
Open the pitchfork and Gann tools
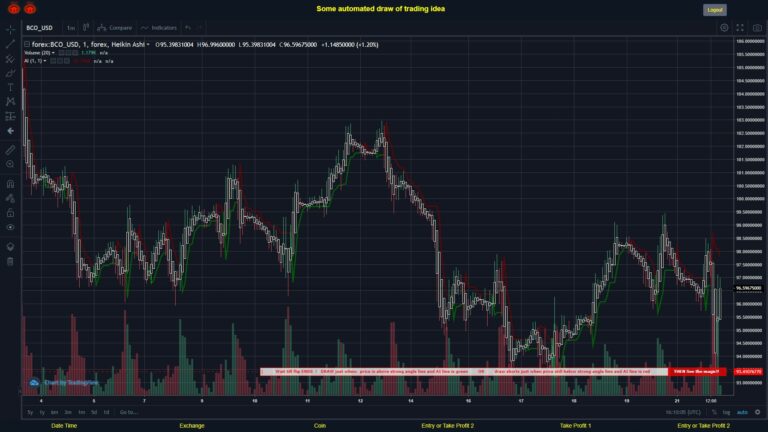click(x=10, y=59)
